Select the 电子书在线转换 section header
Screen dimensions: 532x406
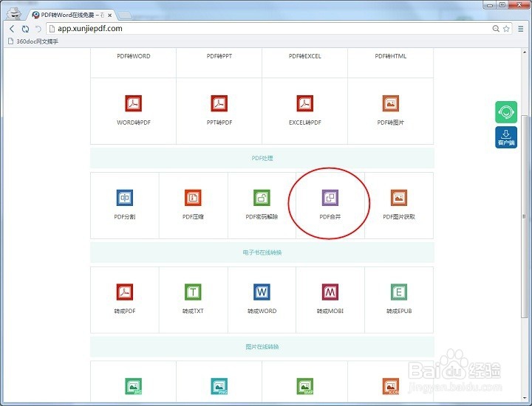click(x=262, y=252)
